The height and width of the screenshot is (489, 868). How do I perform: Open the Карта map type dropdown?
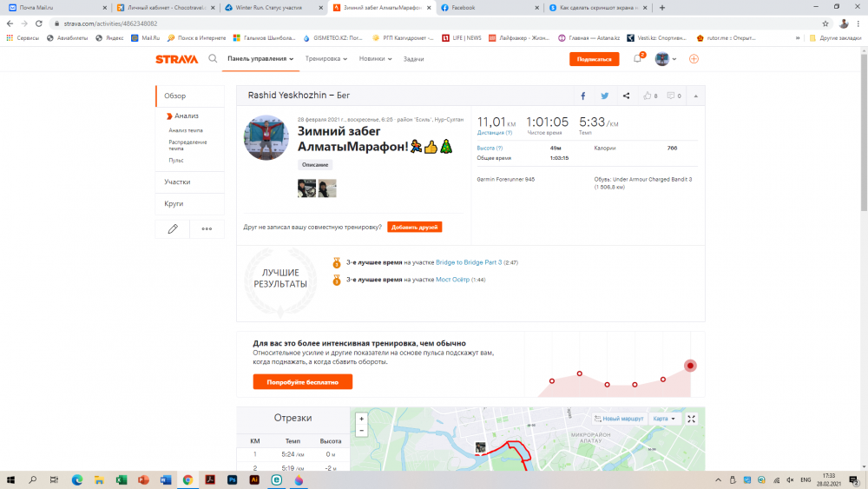[x=664, y=419]
